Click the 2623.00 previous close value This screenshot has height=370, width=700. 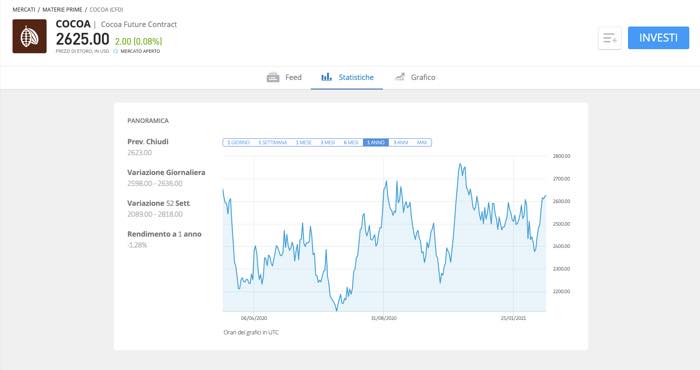tap(140, 153)
